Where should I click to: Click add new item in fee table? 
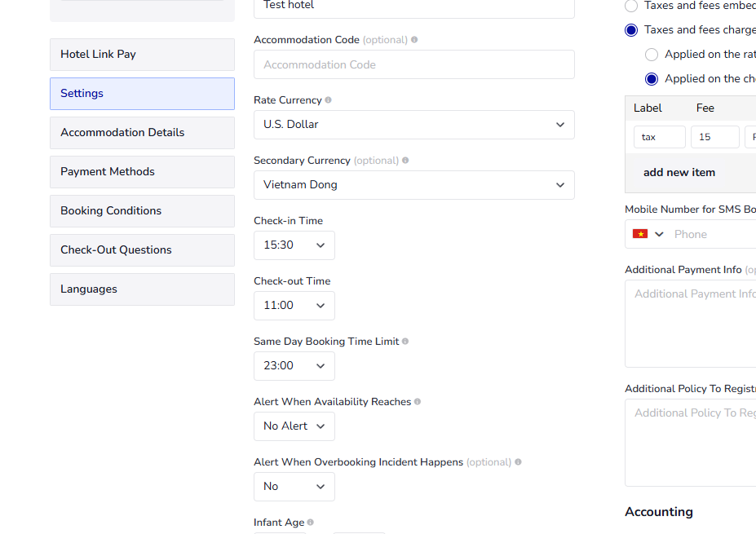(x=679, y=173)
